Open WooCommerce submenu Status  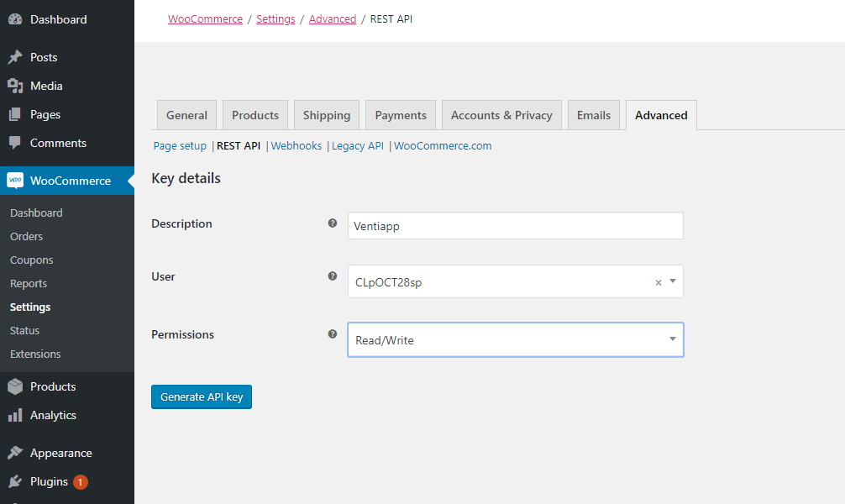25,330
